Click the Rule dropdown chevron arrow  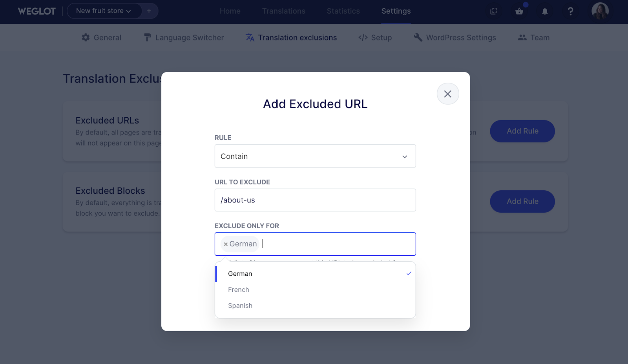pos(405,157)
